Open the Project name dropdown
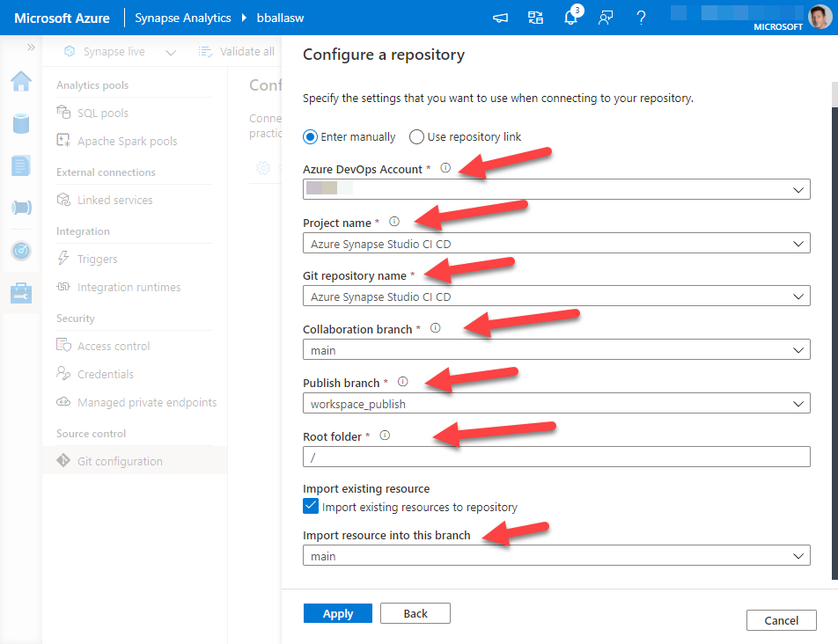 (x=556, y=244)
